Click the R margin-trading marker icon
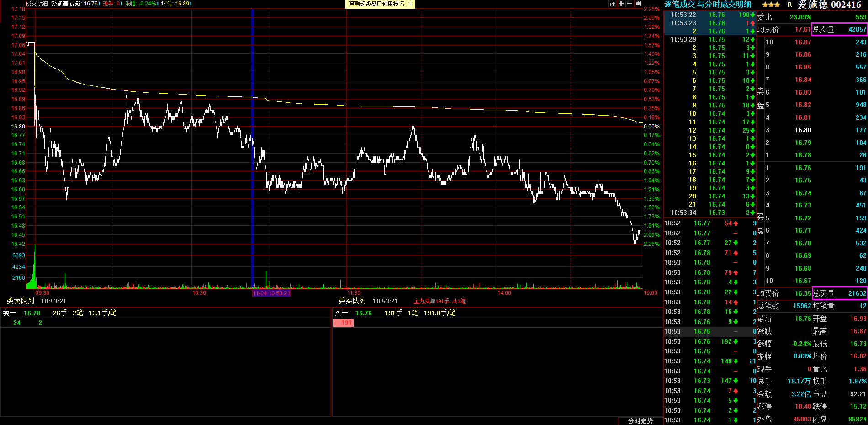The image size is (868, 425). (x=789, y=5)
